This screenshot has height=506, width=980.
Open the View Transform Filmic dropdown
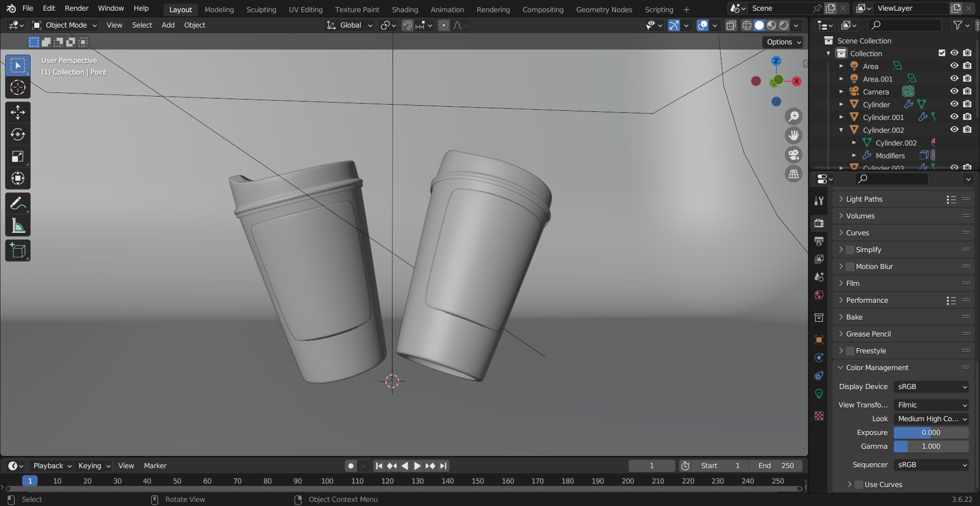point(931,405)
